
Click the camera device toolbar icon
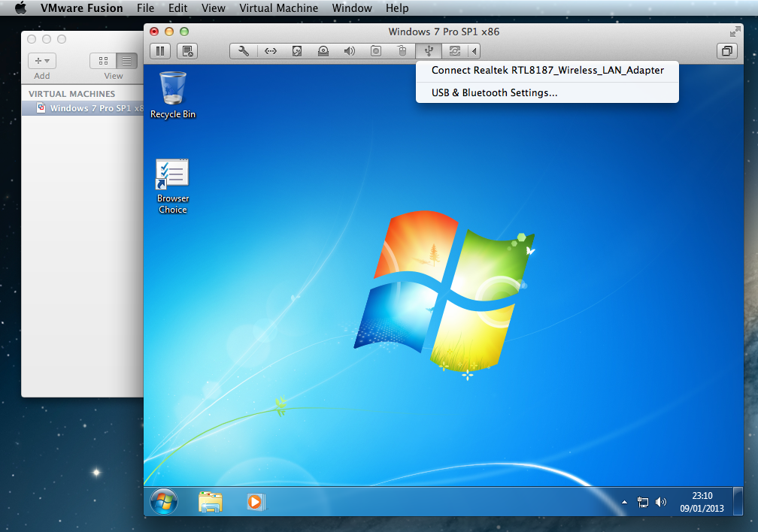376,51
